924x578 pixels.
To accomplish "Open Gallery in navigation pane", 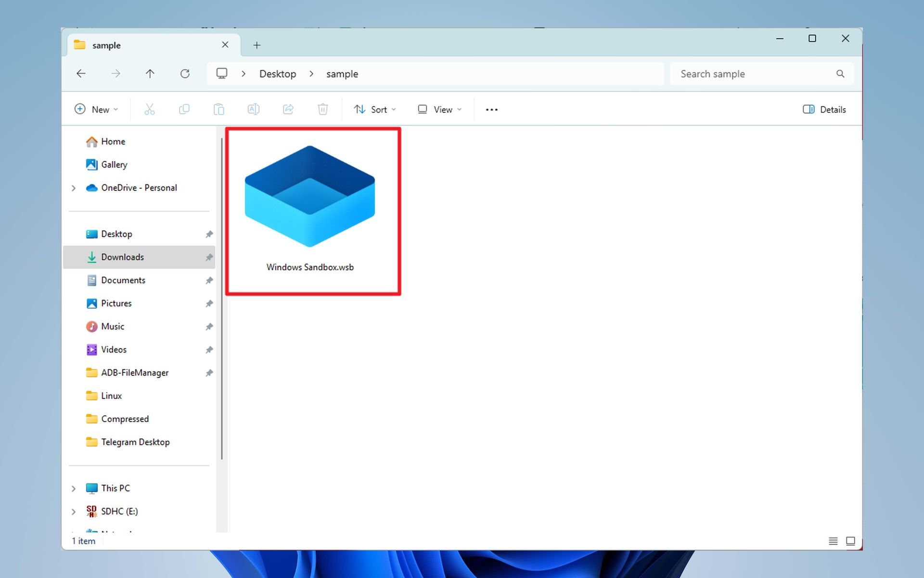I will click(139, 165).
